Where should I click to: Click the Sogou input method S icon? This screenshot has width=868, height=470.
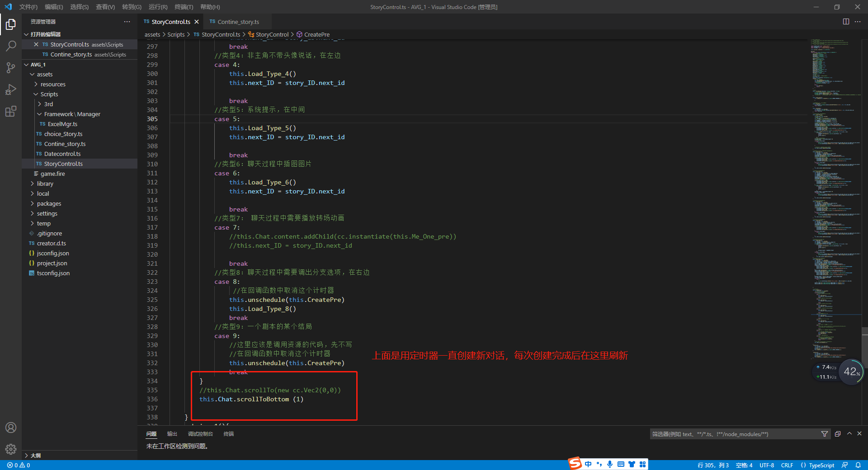click(575, 464)
